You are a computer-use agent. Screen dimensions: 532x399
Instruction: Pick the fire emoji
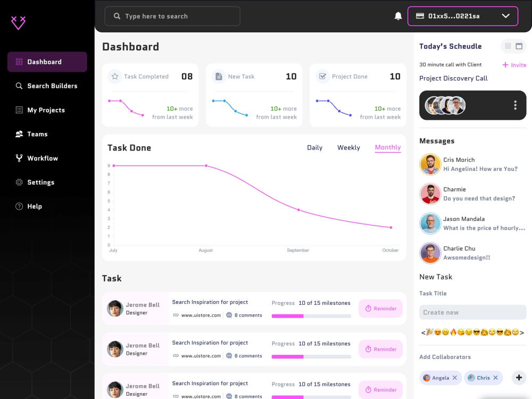(x=453, y=332)
